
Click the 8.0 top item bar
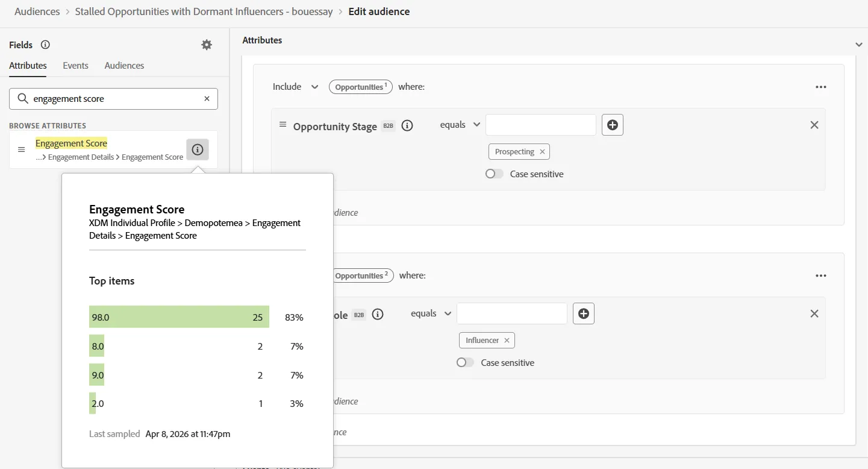pos(96,346)
